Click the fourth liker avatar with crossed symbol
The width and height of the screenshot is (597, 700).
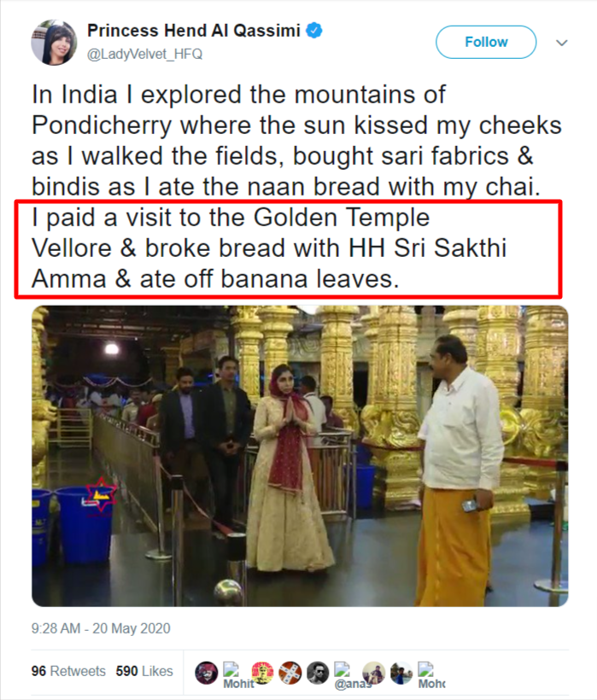point(290,673)
